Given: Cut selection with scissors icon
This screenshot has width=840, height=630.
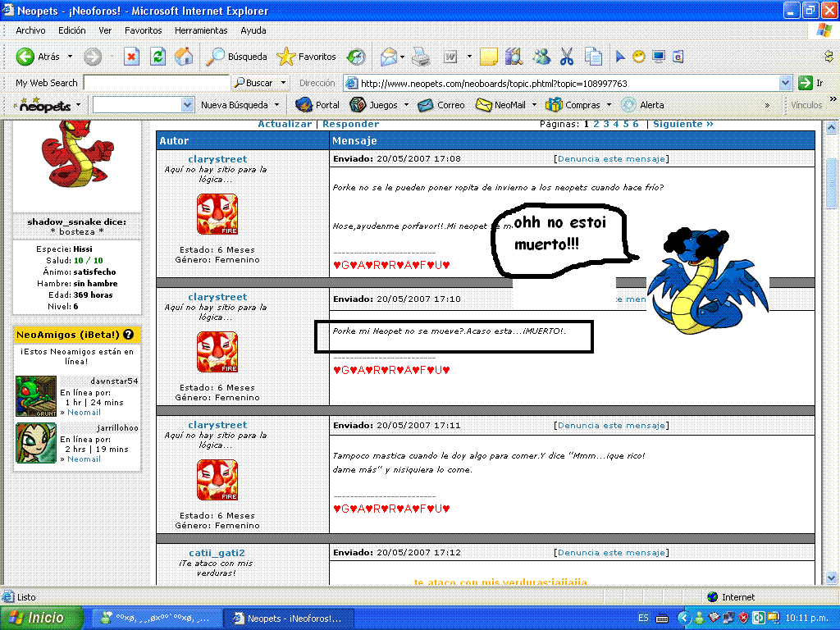Looking at the screenshot, I should click(x=567, y=57).
